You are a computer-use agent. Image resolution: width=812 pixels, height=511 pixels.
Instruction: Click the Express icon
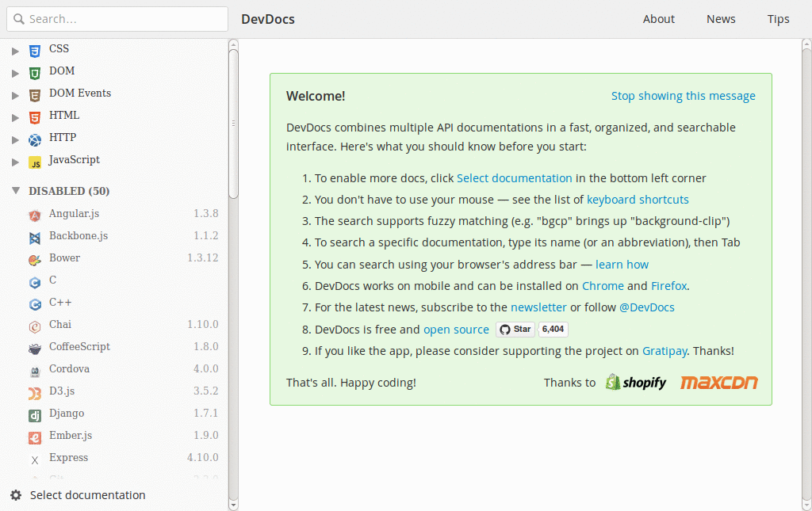click(x=35, y=460)
